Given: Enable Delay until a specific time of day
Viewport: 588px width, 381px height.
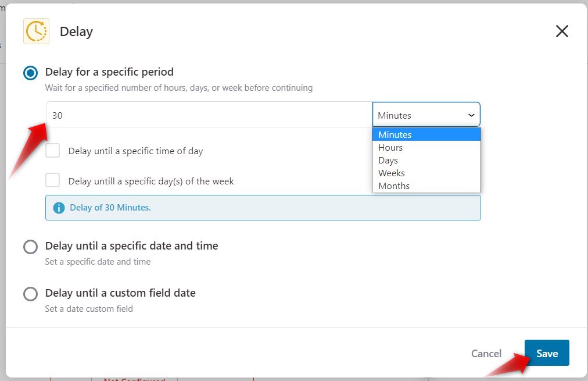Looking at the screenshot, I should pos(52,151).
